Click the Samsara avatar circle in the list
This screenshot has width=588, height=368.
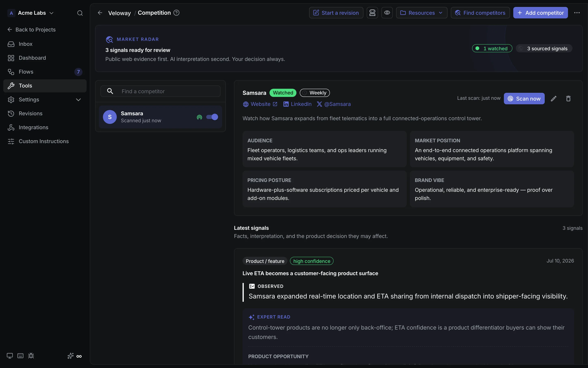click(x=110, y=117)
